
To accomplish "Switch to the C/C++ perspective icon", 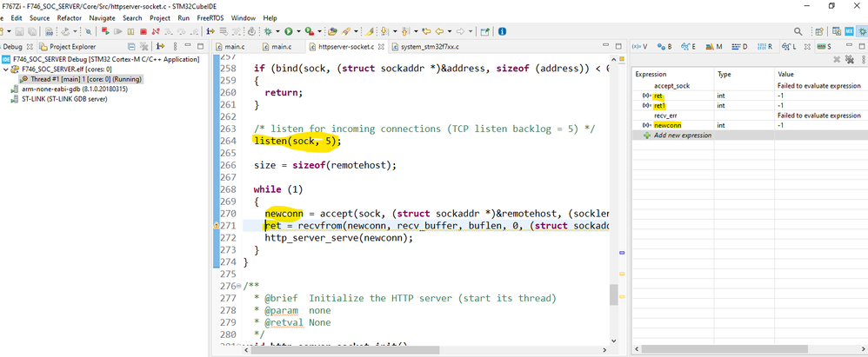I will (x=837, y=31).
